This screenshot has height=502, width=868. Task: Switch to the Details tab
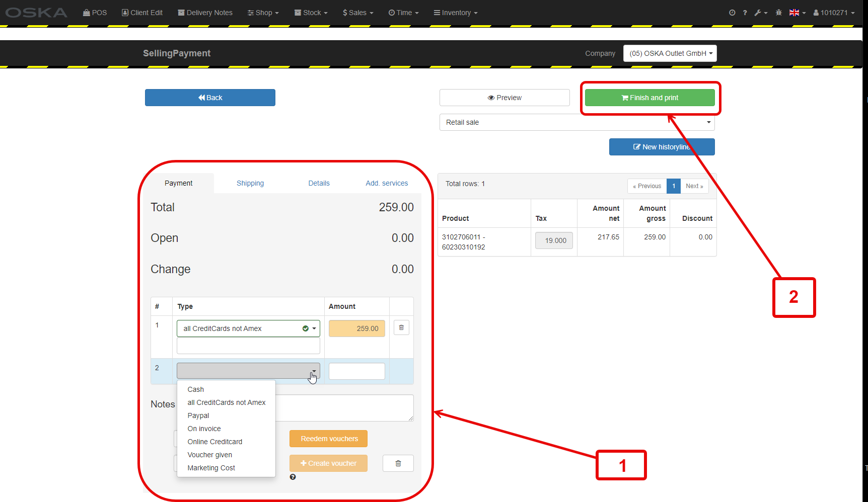click(x=319, y=183)
